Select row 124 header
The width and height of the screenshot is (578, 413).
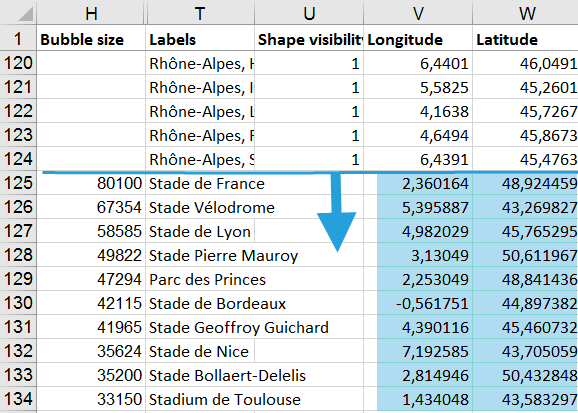18,159
